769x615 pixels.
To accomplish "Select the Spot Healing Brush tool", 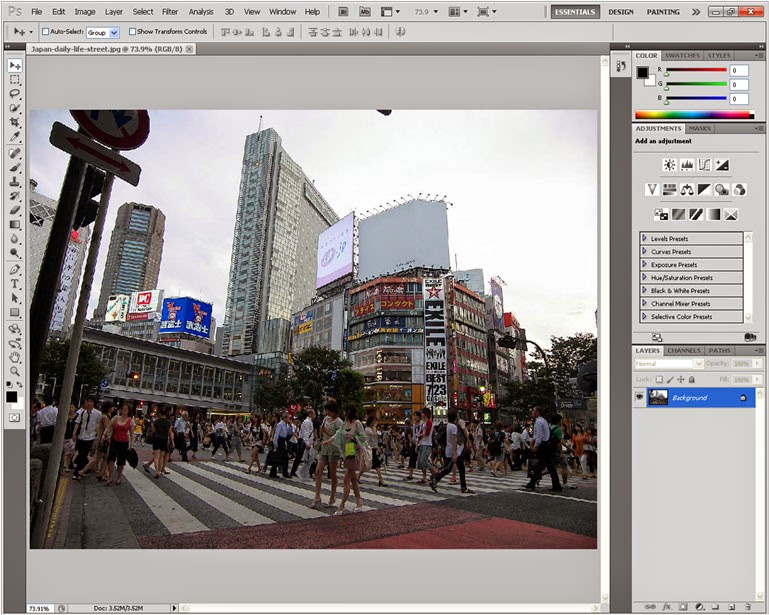I will pyautogui.click(x=15, y=153).
